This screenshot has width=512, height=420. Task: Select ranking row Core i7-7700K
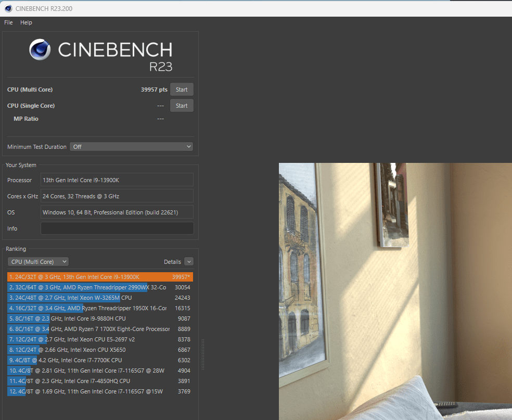pyautogui.click(x=100, y=360)
